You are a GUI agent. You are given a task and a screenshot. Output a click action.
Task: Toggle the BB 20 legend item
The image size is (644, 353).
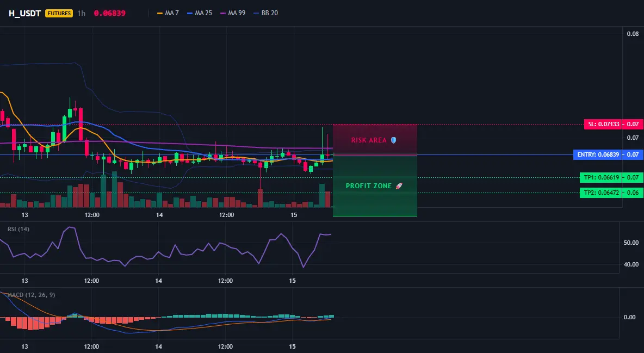(x=266, y=13)
